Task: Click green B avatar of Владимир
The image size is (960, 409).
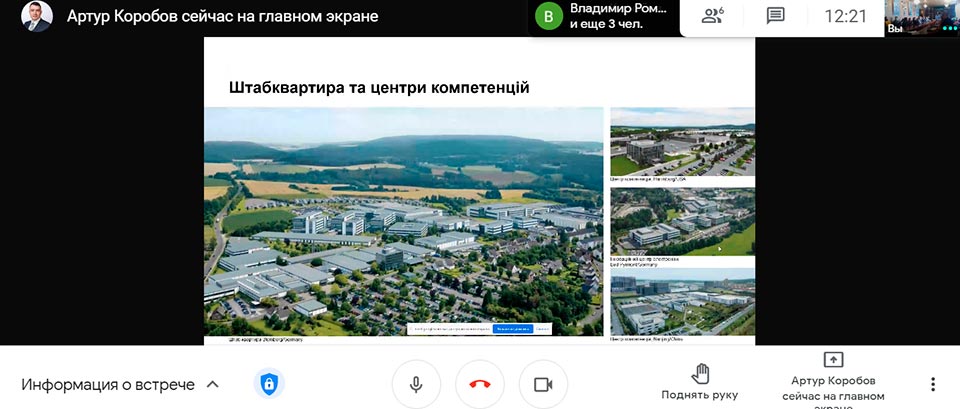Action: pyautogui.click(x=549, y=17)
